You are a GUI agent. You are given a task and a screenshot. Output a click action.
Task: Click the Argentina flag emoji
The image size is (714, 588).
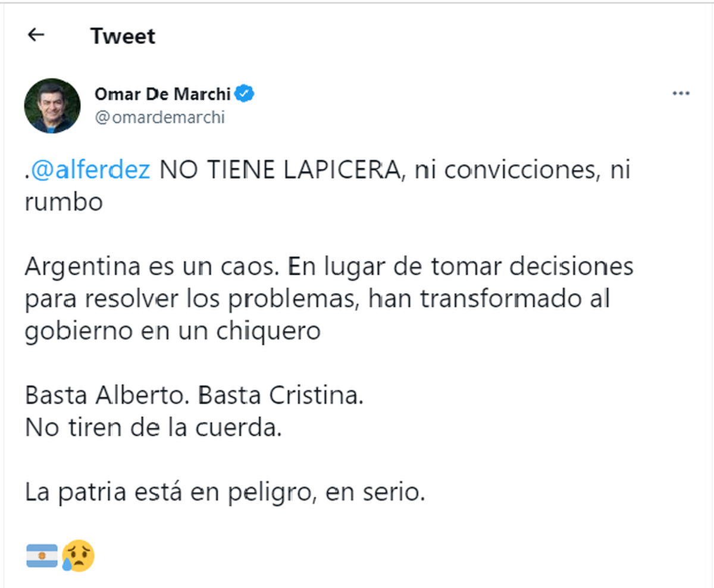pyautogui.click(x=42, y=556)
